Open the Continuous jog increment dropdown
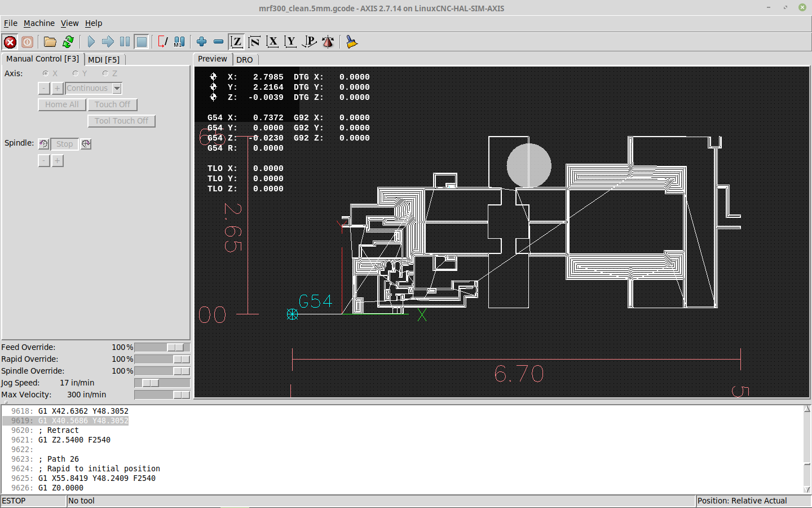Screen dimensions: 812x508 [x=117, y=88]
